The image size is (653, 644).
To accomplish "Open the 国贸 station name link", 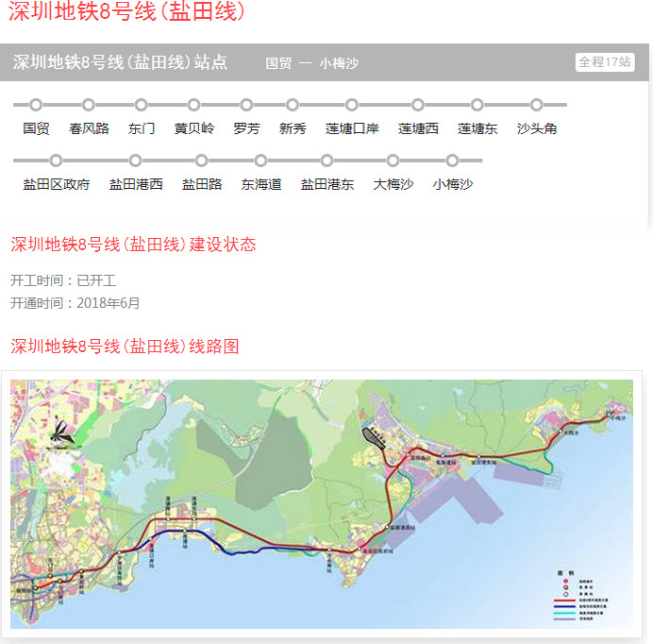I will coord(36,128).
